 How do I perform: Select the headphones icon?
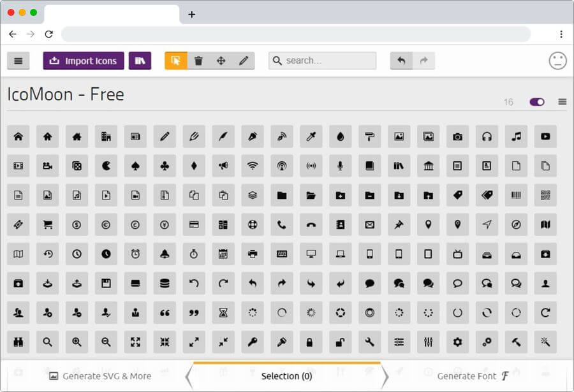coord(487,136)
